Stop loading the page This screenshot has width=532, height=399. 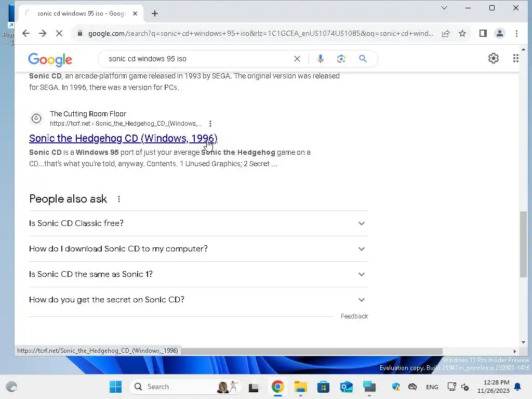click(x=59, y=33)
